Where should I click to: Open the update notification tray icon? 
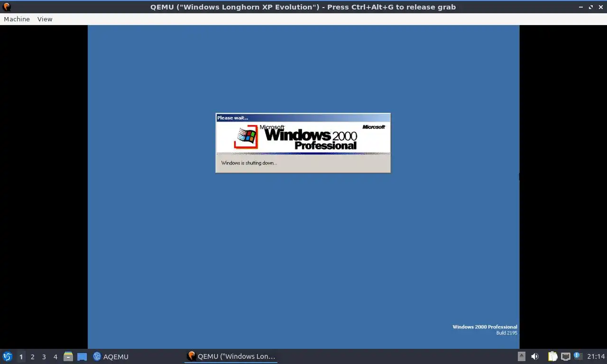[578, 356]
